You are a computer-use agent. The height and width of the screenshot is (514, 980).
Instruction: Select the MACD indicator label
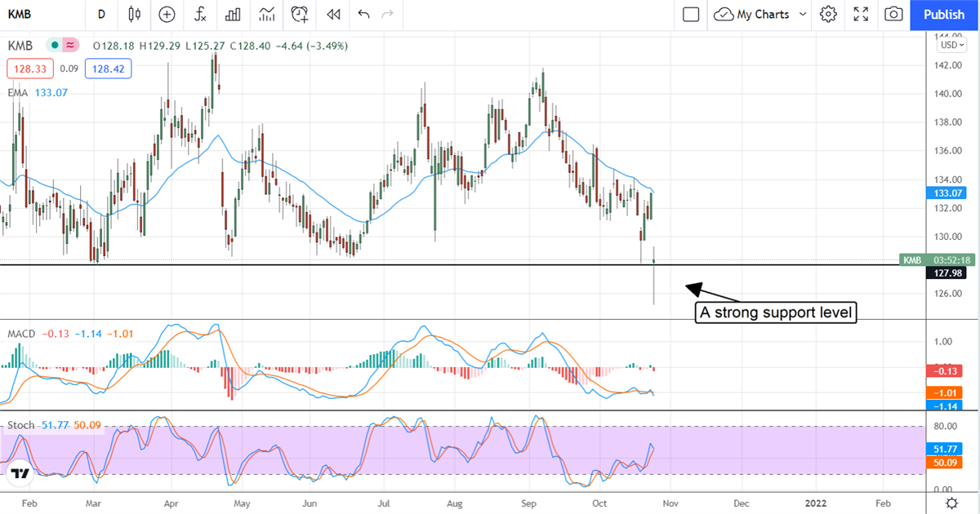[21, 335]
